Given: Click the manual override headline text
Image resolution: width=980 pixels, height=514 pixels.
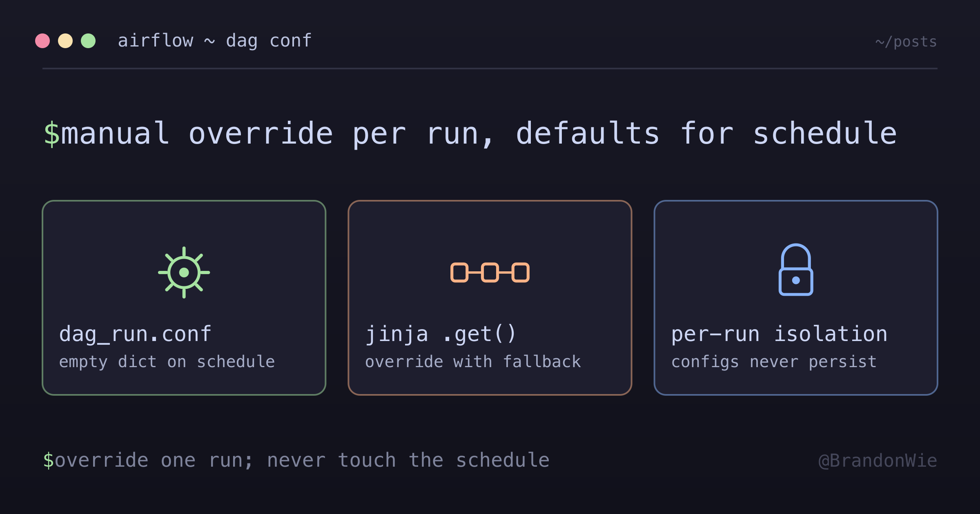Looking at the screenshot, I should point(479,134).
